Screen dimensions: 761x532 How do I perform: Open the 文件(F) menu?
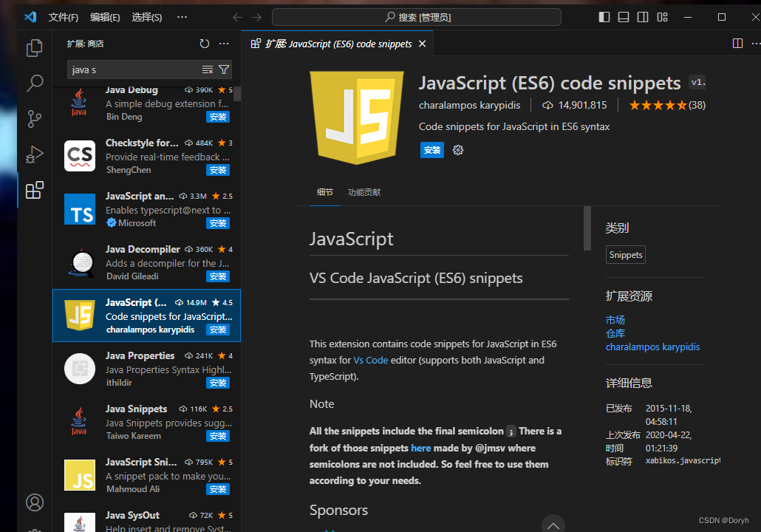[x=63, y=18]
